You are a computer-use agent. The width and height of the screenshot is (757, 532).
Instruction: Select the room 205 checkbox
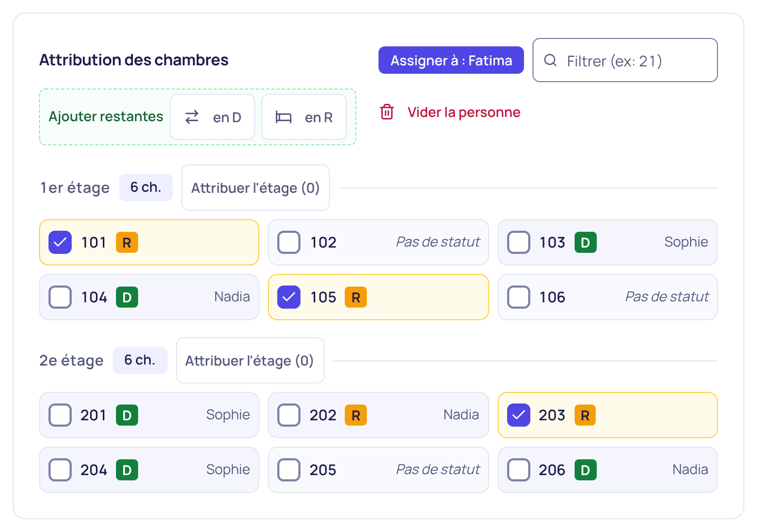click(289, 470)
